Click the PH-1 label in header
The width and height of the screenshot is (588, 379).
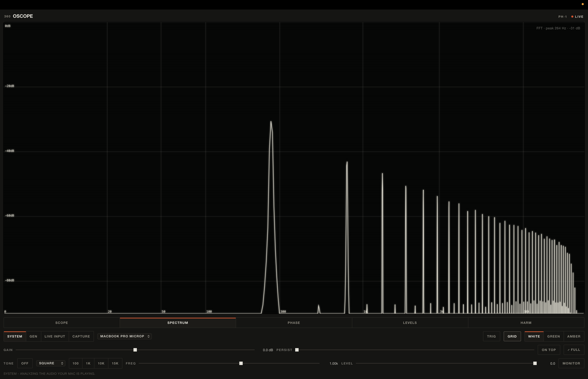click(x=563, y=16)
